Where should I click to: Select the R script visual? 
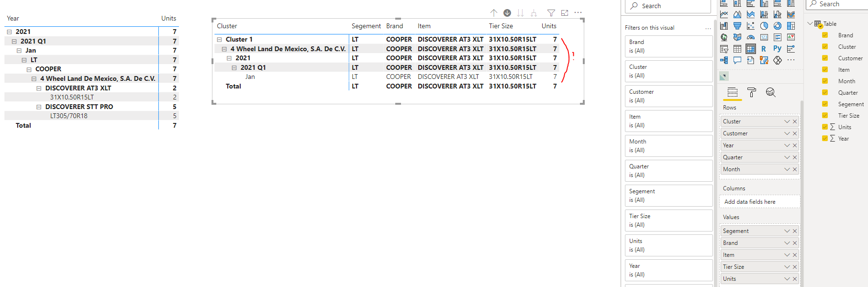[764, 49]
